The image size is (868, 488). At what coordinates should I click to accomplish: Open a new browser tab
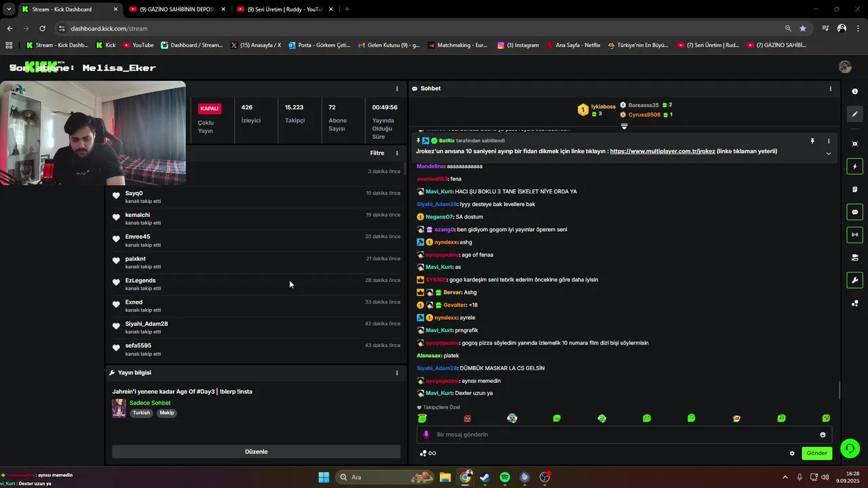347,9
